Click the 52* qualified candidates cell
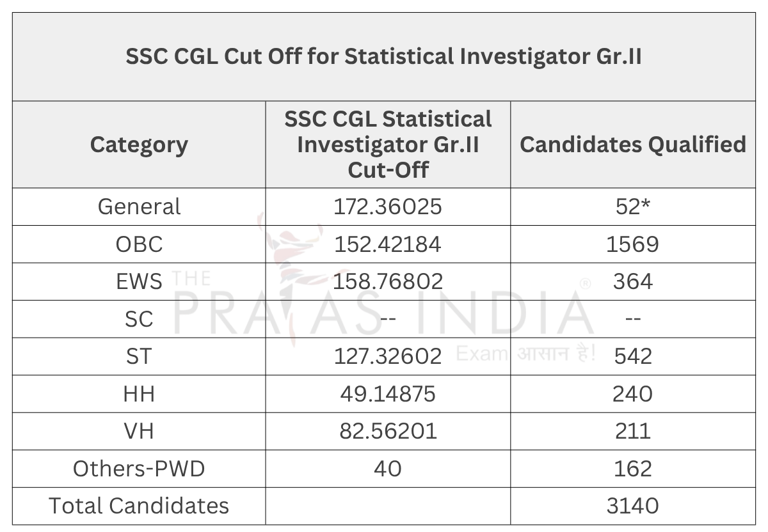This screenshot has width=768, height=532. 632,207
